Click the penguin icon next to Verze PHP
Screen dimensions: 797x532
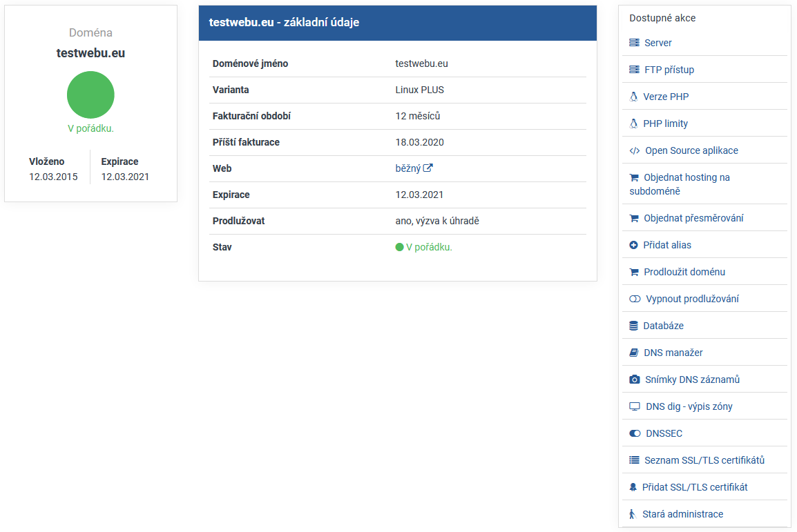pos(633,97)
